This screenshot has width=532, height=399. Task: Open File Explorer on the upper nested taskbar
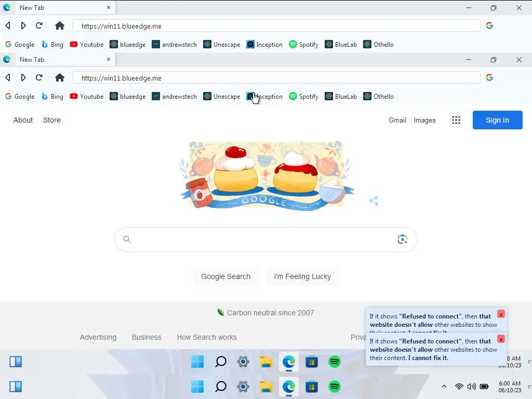pyautogui.click(x=266, y=362)
